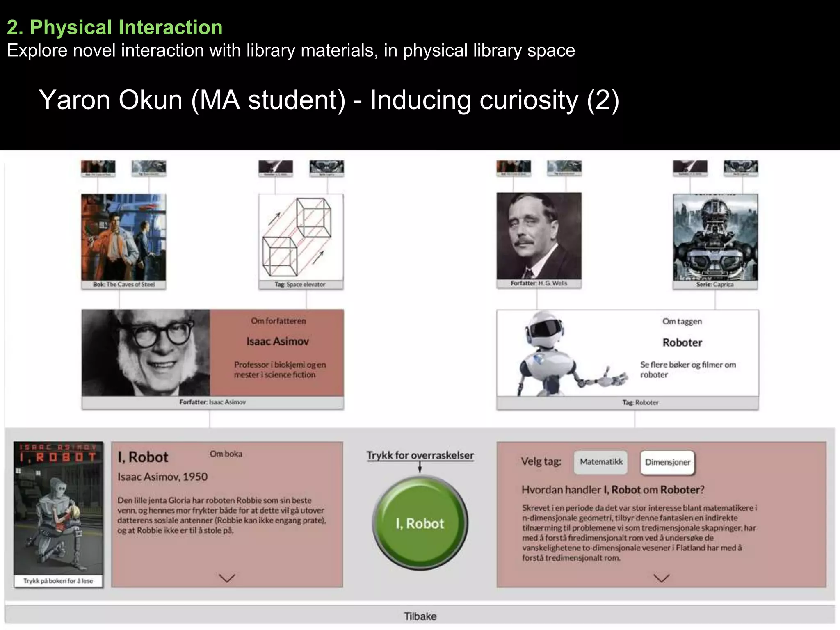Click the Forfatter: Isaac Asimov caption
Image resolution: width=840 pixels, height=630 pixels.
(x=212, y=402)
